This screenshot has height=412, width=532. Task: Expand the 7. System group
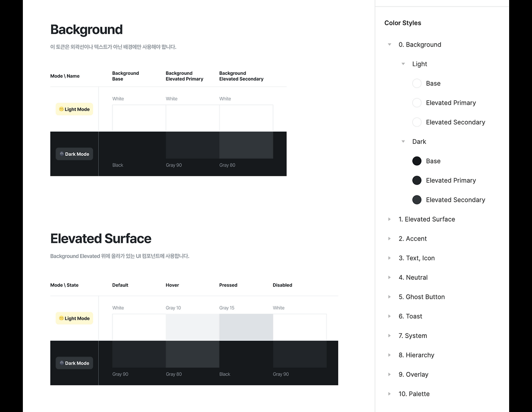click(x=389, y=336)
